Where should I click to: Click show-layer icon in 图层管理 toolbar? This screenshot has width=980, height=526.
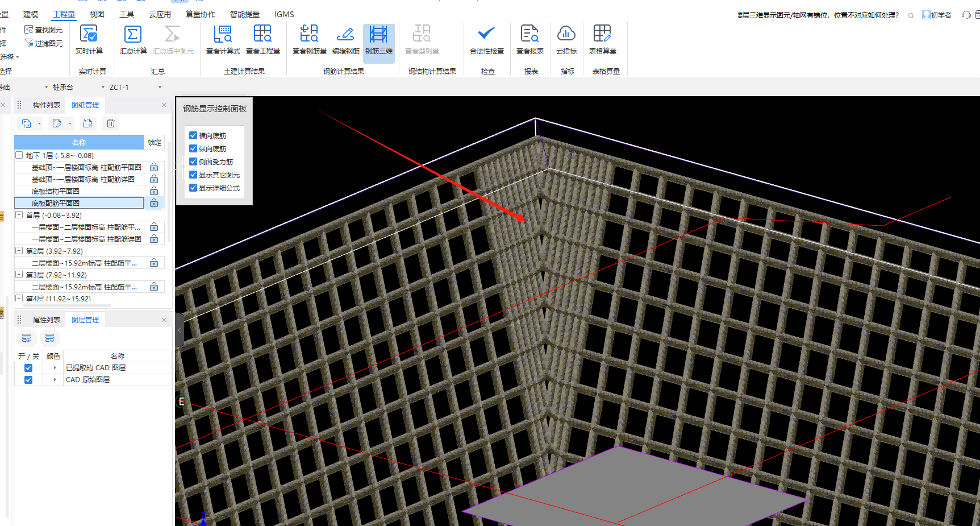point(26,338)
